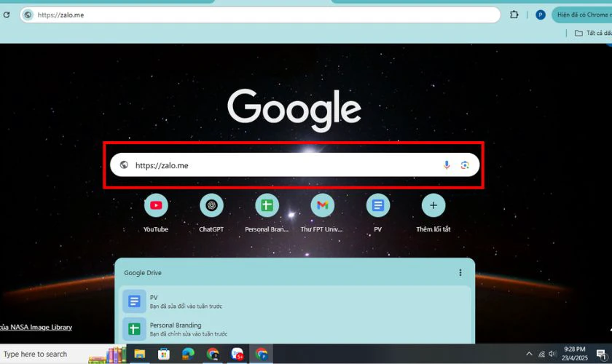Open the PV file in Google Drive card
This screenshot has height=364, width=612.
pos(295,301)
